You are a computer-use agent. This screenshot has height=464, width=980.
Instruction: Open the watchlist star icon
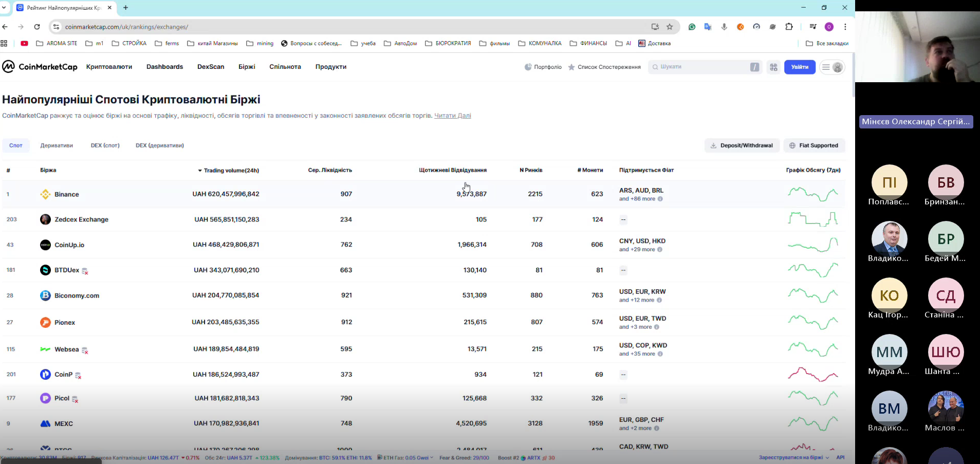coord(571,67)
